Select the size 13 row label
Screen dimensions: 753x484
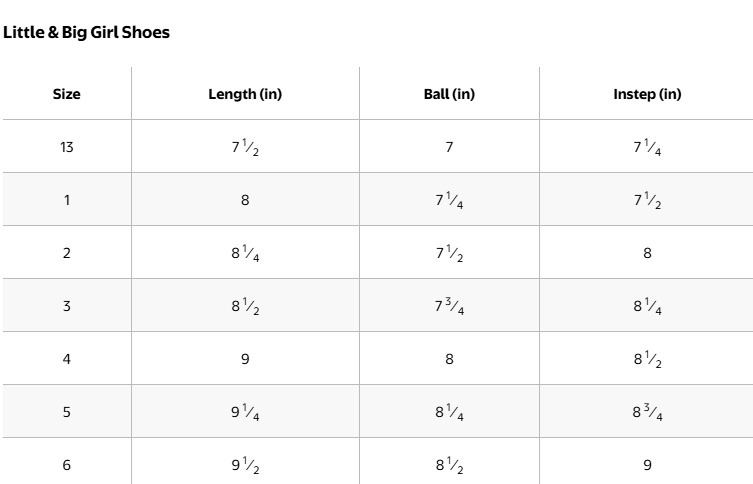(x=67, y=147)
